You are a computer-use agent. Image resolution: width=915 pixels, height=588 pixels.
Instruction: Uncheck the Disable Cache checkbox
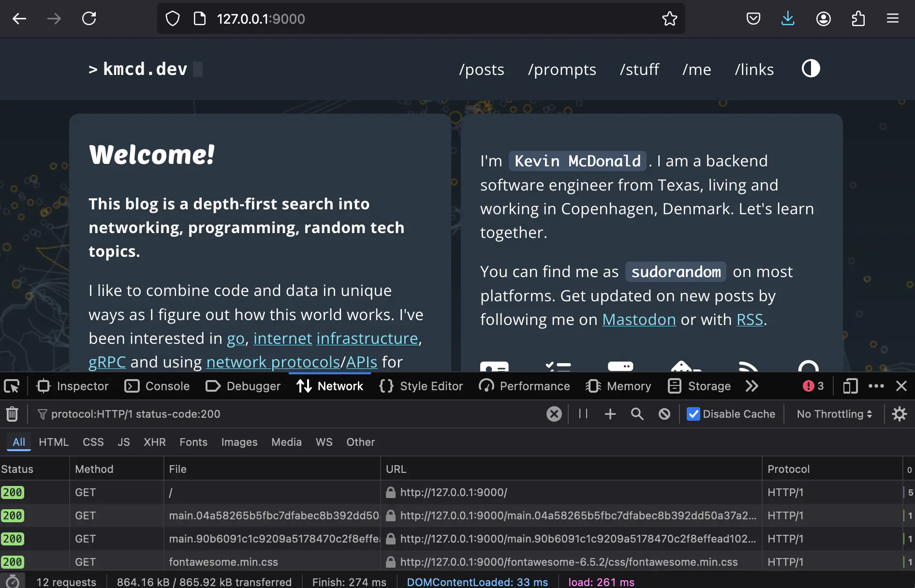693,414
